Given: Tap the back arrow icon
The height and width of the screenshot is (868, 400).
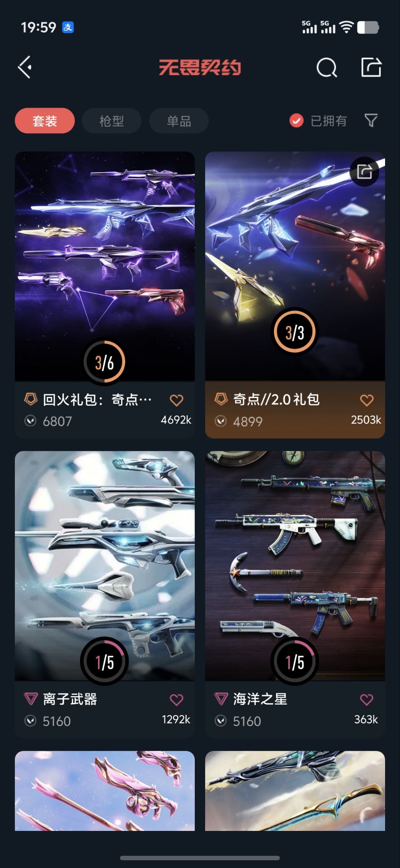Looking at the screenshot, I should pyautogui.click(x=25, y=67).
